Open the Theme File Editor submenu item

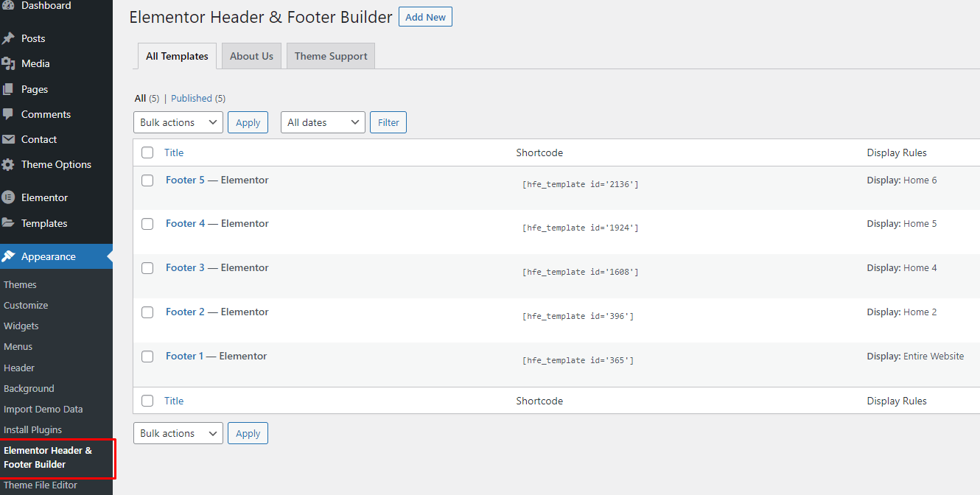(41, 485)
